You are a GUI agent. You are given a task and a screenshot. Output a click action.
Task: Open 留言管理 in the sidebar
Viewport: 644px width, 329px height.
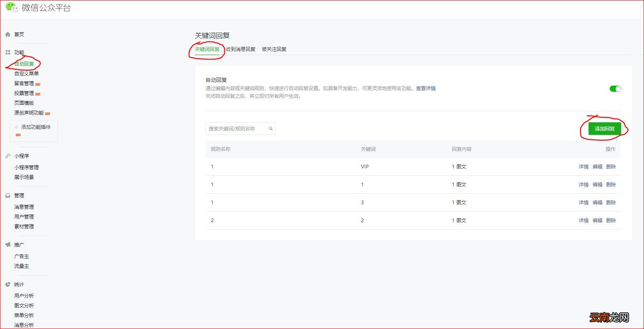point(24,84)
